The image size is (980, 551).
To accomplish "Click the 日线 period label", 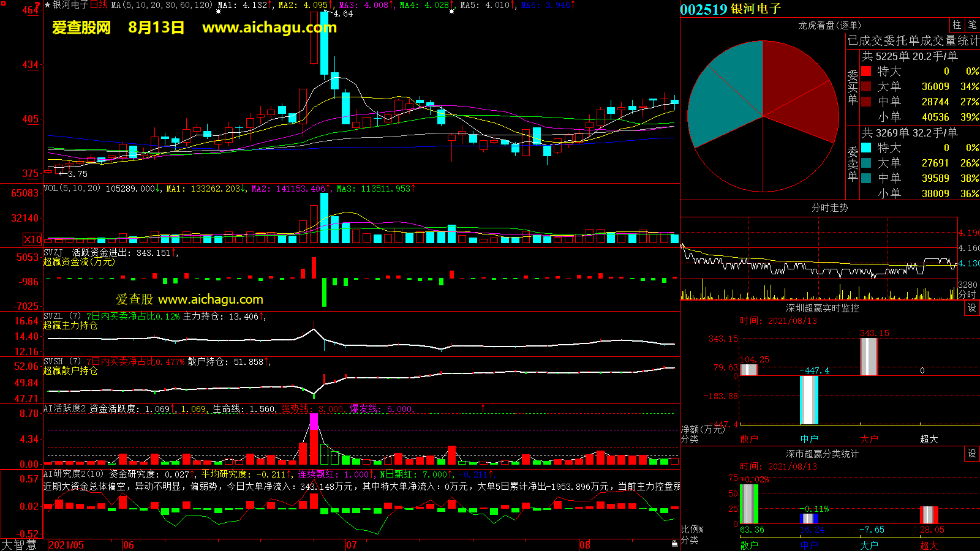I will click(99, 5).
